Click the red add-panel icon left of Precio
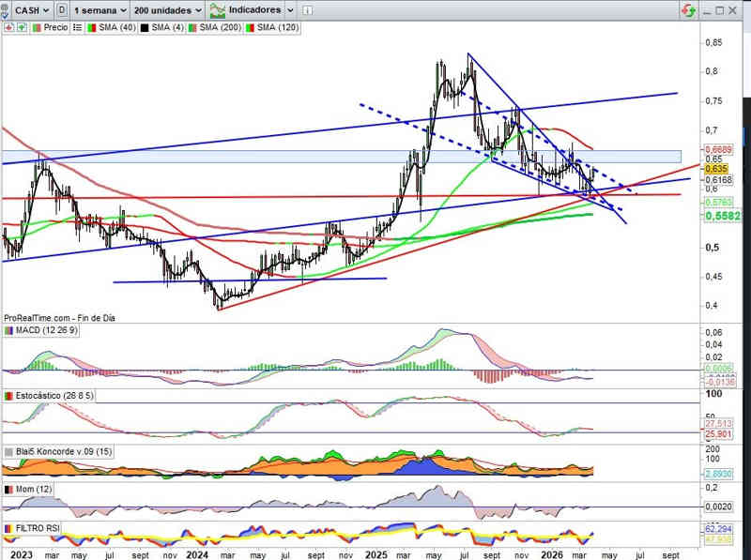This screenshot has width=751, height=560. [x=8, y=28]
